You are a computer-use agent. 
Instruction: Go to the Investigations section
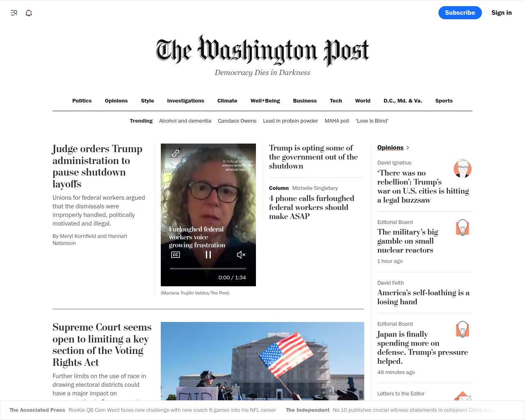[x=185, y=100]
